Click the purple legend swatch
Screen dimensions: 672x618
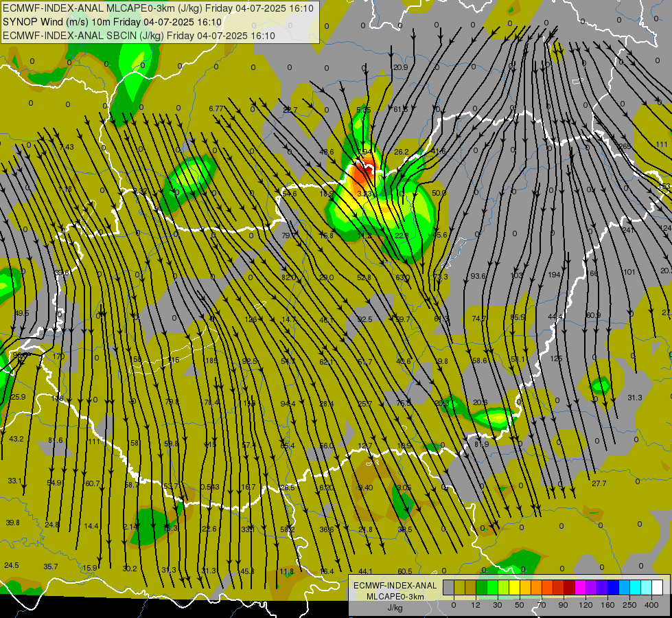(x=592, y=587)
